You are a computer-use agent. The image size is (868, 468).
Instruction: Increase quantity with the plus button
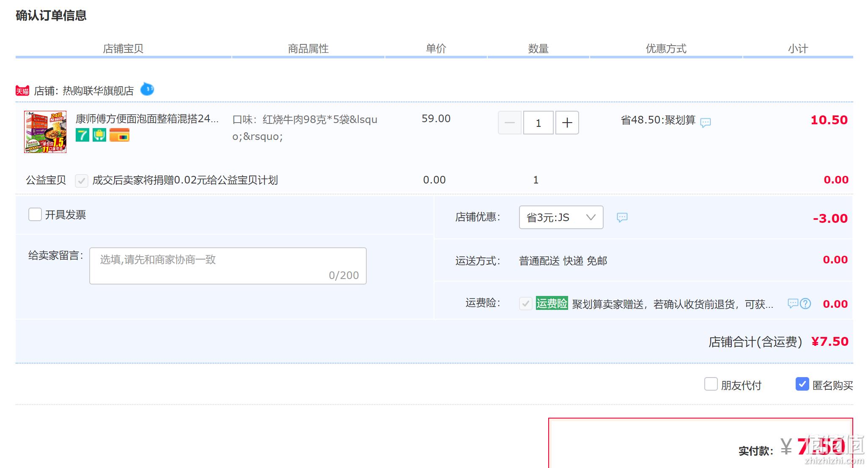click(x=567, y=123)
